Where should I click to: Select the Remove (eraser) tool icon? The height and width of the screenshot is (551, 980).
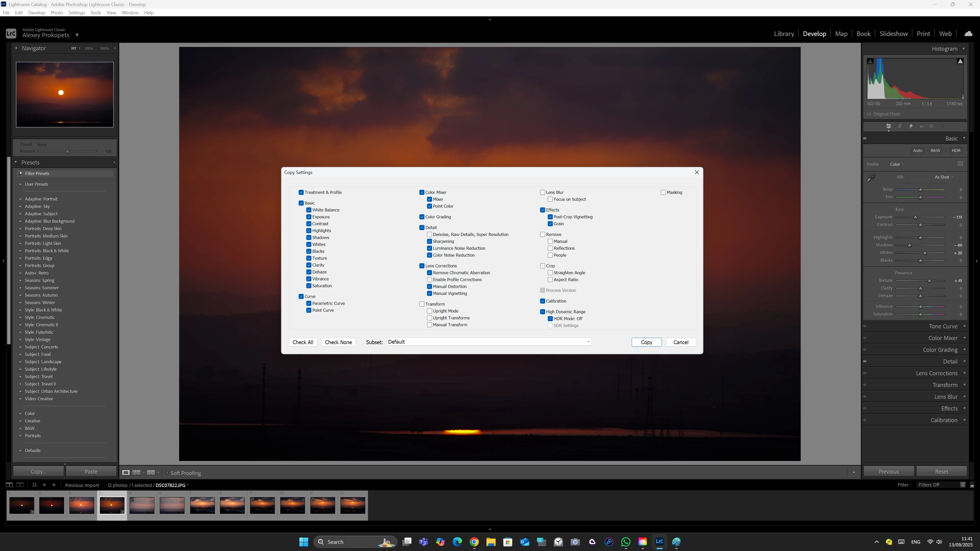[x=911, y=126]
